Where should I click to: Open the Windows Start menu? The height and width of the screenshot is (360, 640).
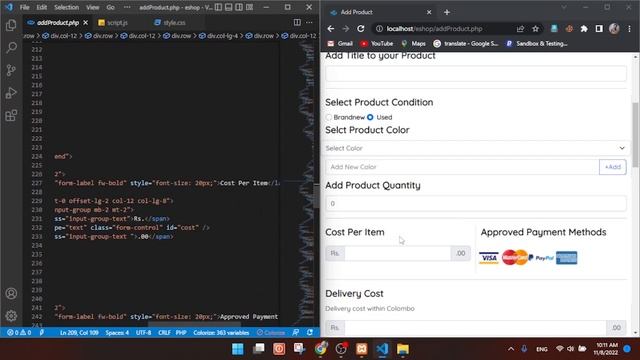(238, 349)
